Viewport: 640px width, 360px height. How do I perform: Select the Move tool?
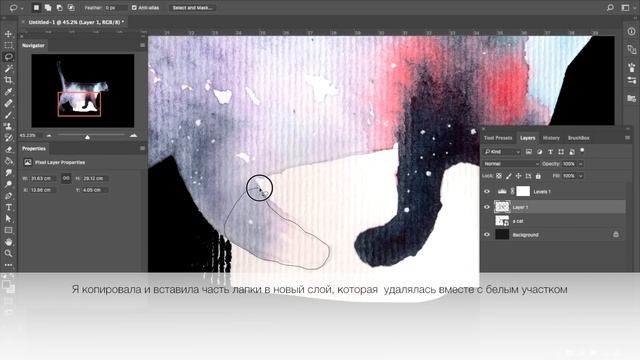[8, 34]
